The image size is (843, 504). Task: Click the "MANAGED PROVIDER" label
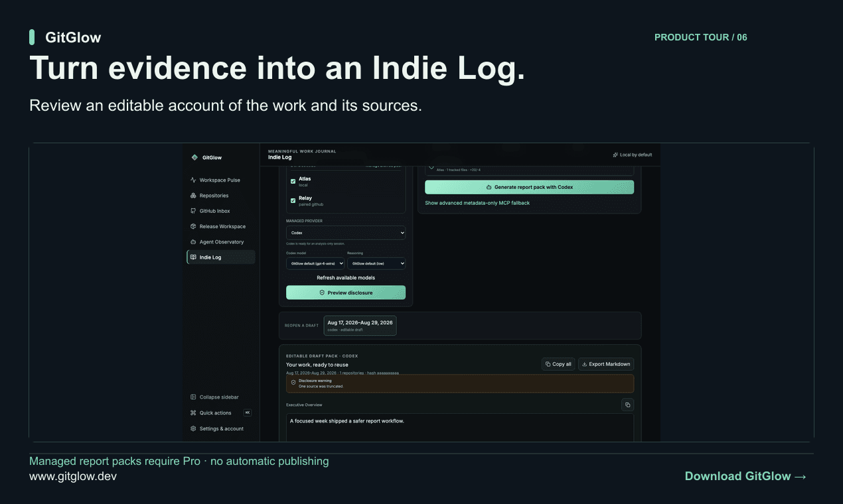point(305,221)
